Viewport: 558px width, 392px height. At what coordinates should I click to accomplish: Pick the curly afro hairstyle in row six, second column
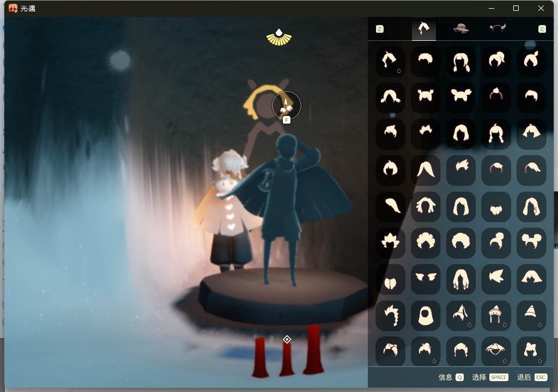[x=426, y=243]
